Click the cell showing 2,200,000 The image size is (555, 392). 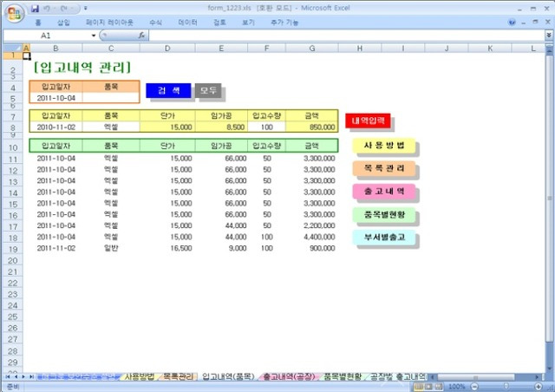tap(312, 225)
